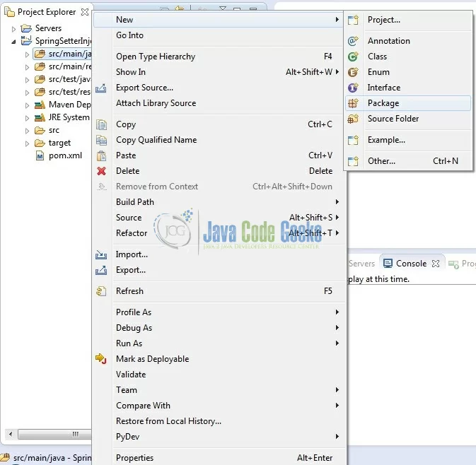Select the src/test/java tree item
Image resolution: width=476 pixels, height=465 pixels.
[69, 79]
